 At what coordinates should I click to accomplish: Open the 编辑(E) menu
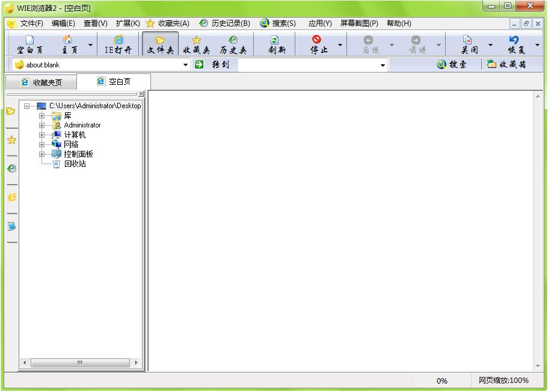(x=63, y=23)
